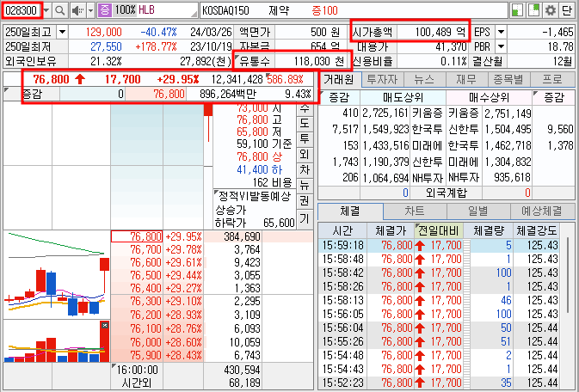
Task: Click the KOSDAQ150 index label
Action: click(225, 10)
